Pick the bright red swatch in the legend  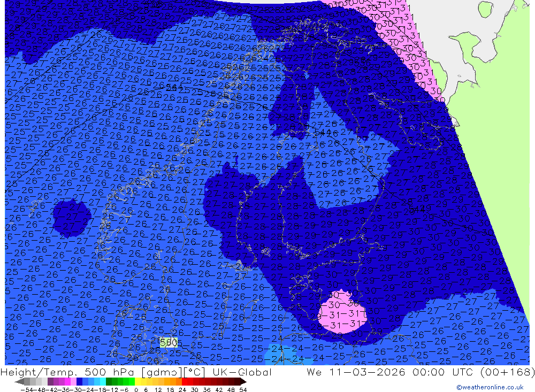pos(185,382)
